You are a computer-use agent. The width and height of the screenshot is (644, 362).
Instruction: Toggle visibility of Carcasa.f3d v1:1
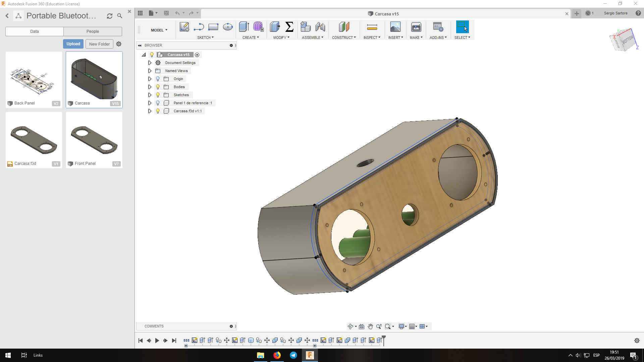pos(158,111)
